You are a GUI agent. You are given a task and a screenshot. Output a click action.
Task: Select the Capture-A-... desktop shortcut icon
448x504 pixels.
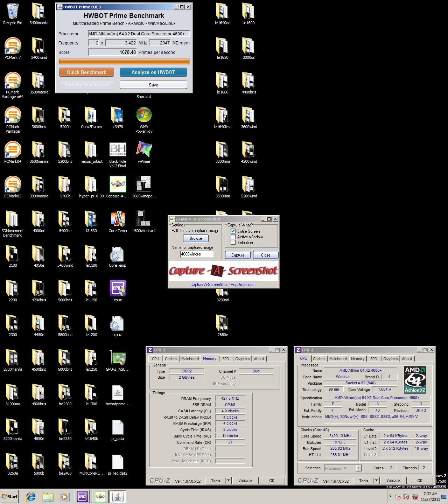118,185
